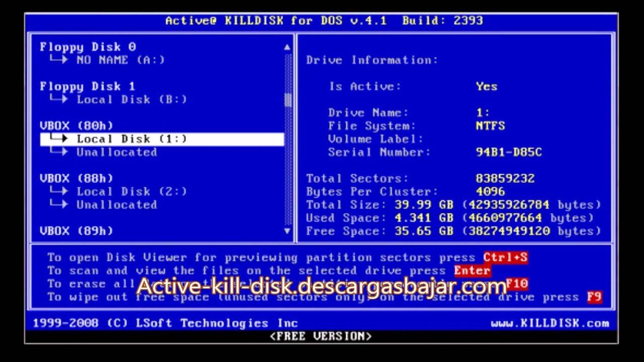The height and width of the screenshot is (362, 644).
Task: Click the scroll down arrow in device list
Action: point(287,231)
